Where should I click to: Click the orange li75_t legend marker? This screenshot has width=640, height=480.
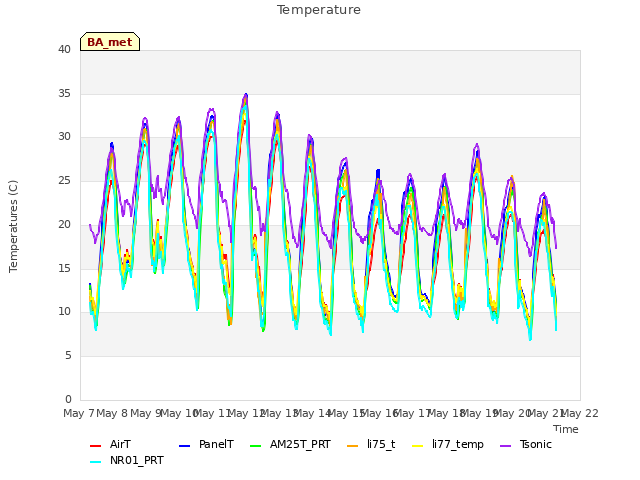point(352,446)
